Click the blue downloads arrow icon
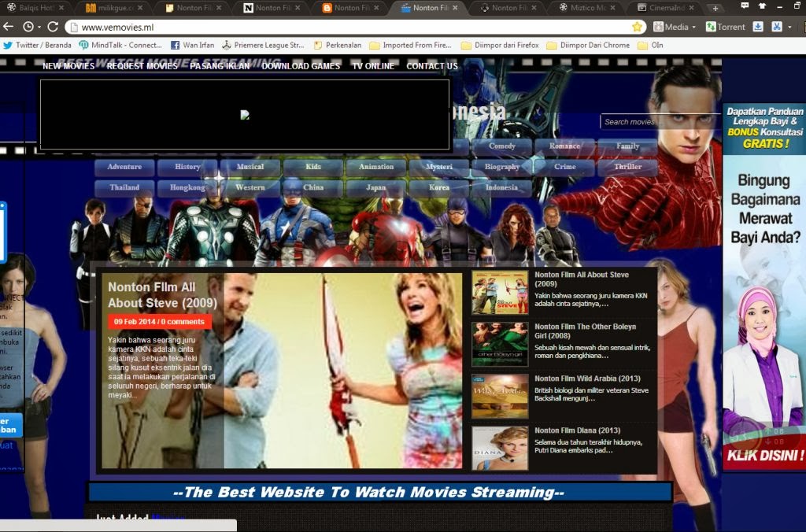Screen dimensions: 806x532 point(758,27)
